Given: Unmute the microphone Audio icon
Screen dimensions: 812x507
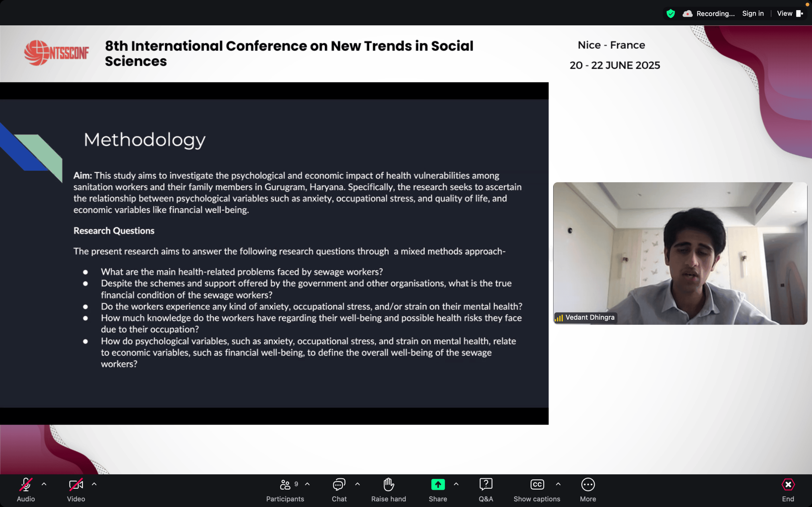Looking at the screenshot, I should coord(25,485).
